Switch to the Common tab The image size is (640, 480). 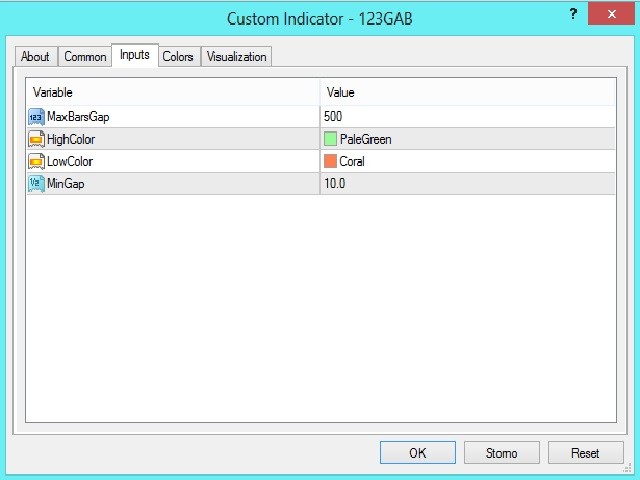click(x=85, y=57)
